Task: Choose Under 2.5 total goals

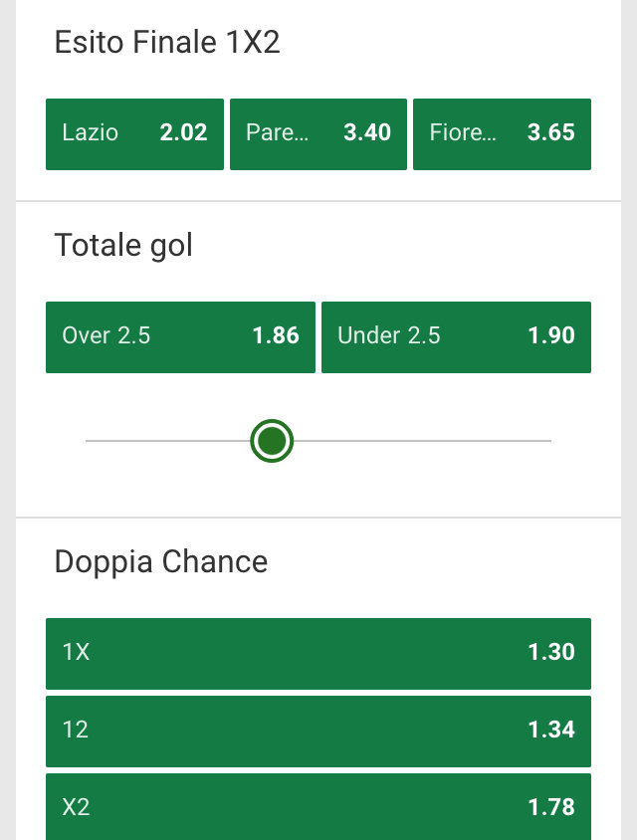Action: [x=456, y=336]
